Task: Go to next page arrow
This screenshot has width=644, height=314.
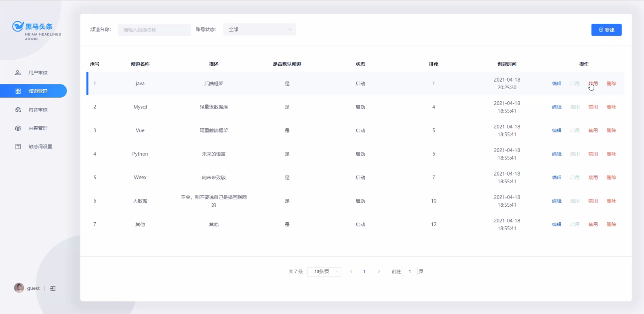Action: click(x=379, y=271)
